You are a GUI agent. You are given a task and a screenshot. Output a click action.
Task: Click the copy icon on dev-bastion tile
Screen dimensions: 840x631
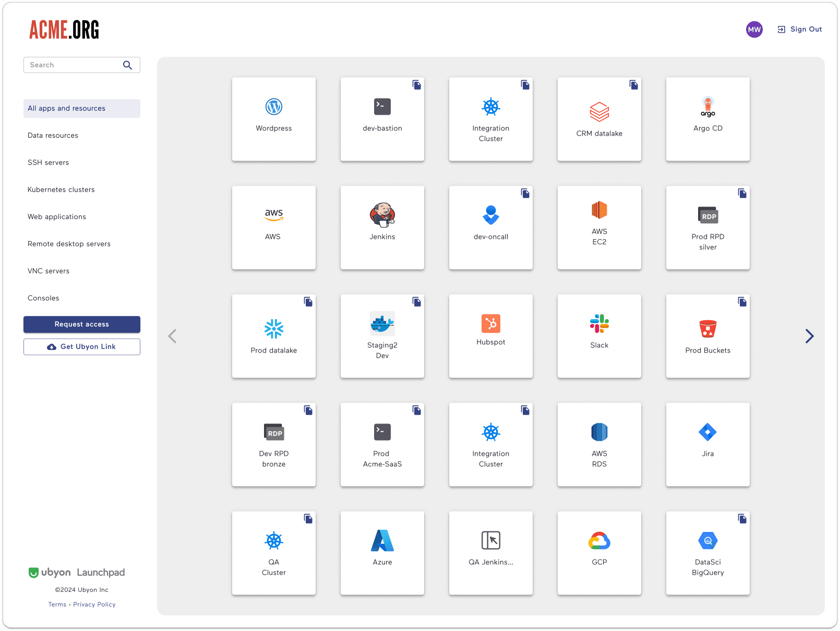pos(417,85)
